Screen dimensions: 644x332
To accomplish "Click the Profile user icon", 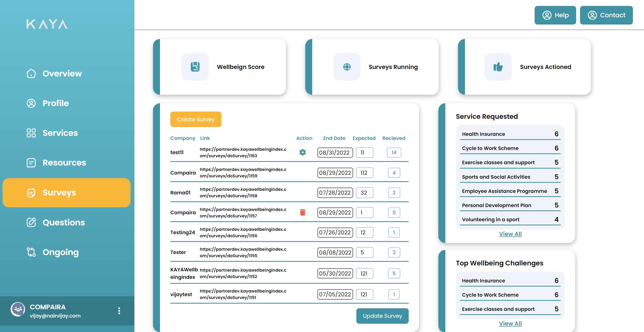I will 31,103.
